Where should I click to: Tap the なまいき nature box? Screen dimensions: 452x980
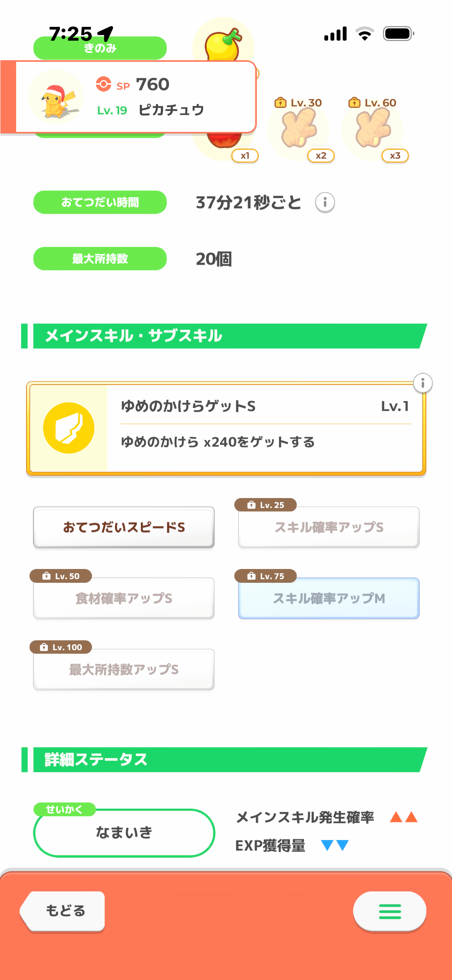click(124, 833)
